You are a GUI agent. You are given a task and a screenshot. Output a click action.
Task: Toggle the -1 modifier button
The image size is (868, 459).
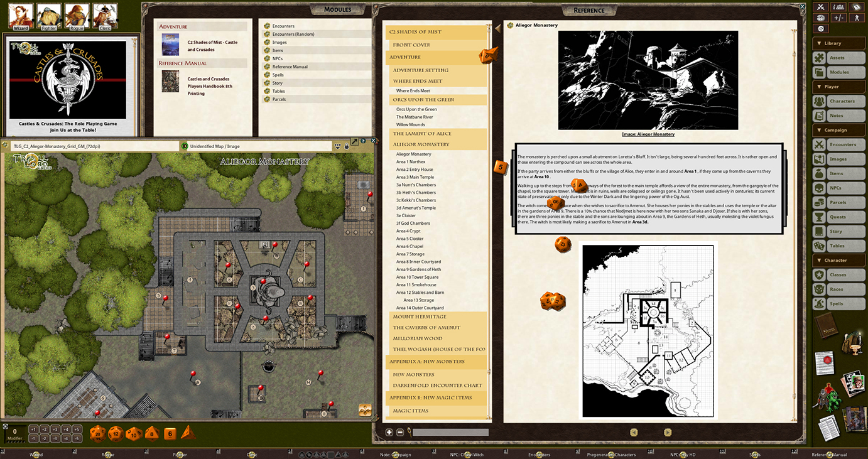33,439
